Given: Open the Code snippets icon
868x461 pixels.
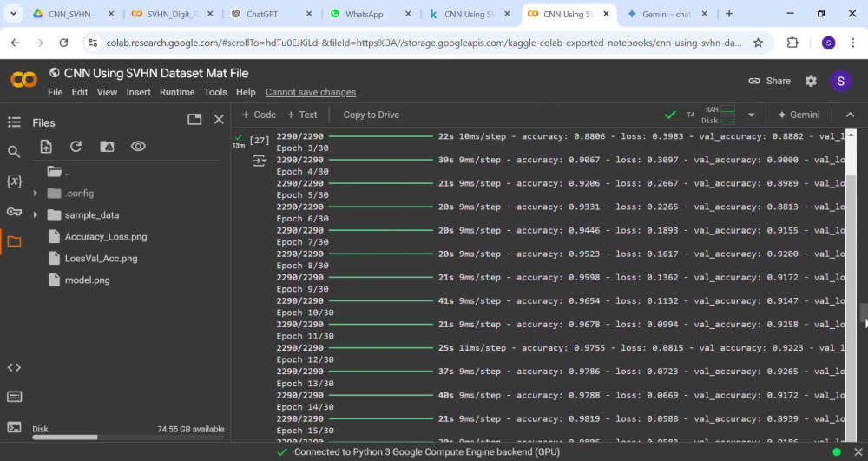Looking at the screenshot, I should 14,367.
